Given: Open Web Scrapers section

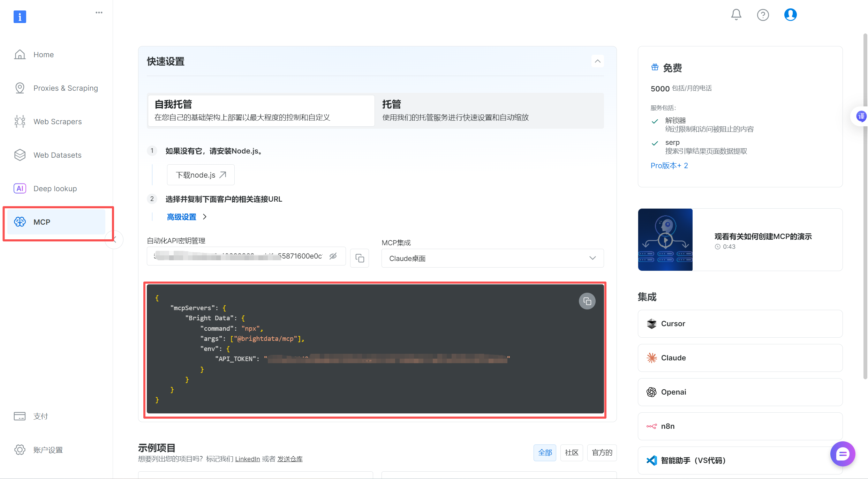Looking at the screenshot, I should click(x=56, y=121).
